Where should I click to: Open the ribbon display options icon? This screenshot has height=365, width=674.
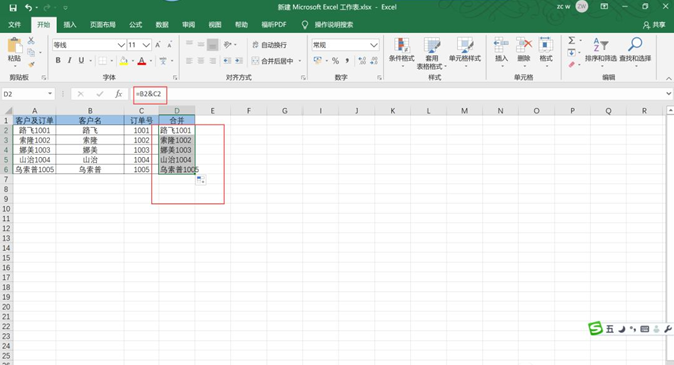pyautogui.click(x=604, y=7)
